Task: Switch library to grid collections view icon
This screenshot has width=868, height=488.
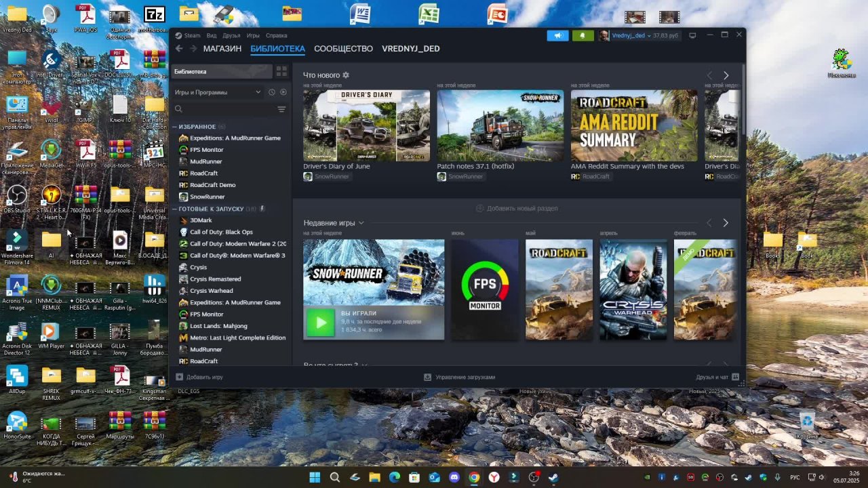Action: tap(281, 71)
